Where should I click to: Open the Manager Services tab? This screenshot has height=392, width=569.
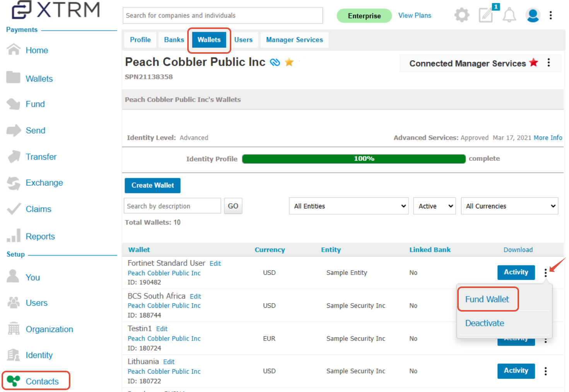294,40
